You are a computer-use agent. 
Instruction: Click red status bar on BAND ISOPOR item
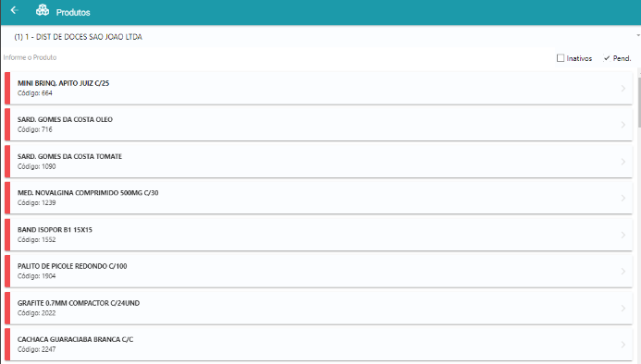(7, 235)
